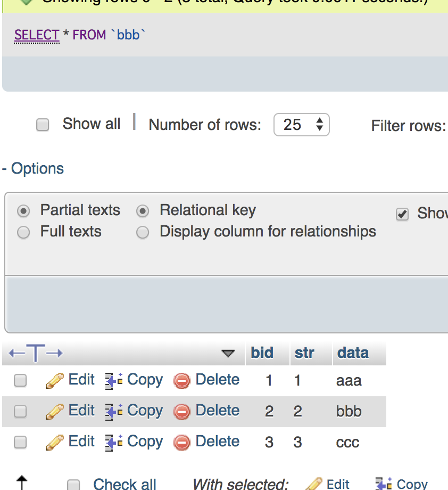Click the pencil Edit icon for row aaa

pyautogui.click(x=54, y=380)
